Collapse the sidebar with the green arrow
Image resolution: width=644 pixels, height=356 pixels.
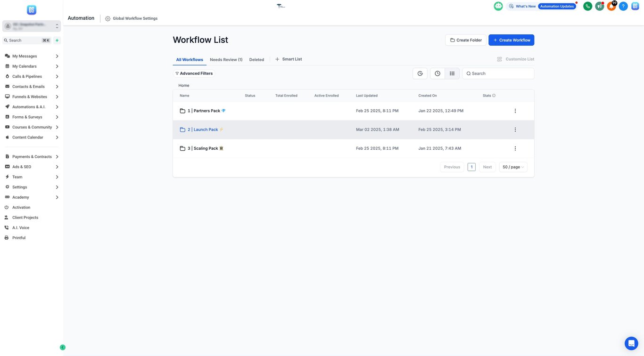(63, 348)
